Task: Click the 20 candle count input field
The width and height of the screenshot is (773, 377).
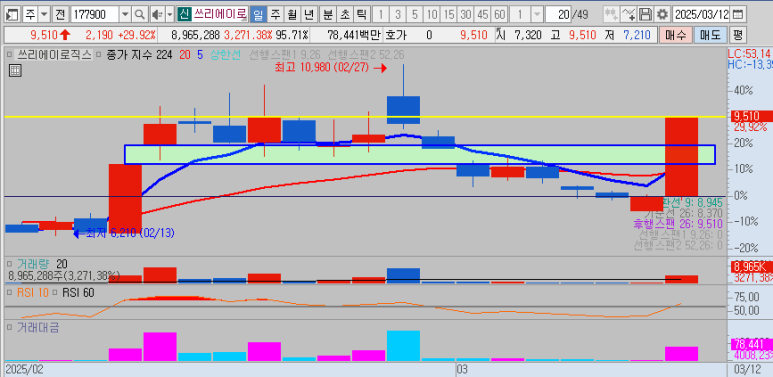Action: click(558, 15)
